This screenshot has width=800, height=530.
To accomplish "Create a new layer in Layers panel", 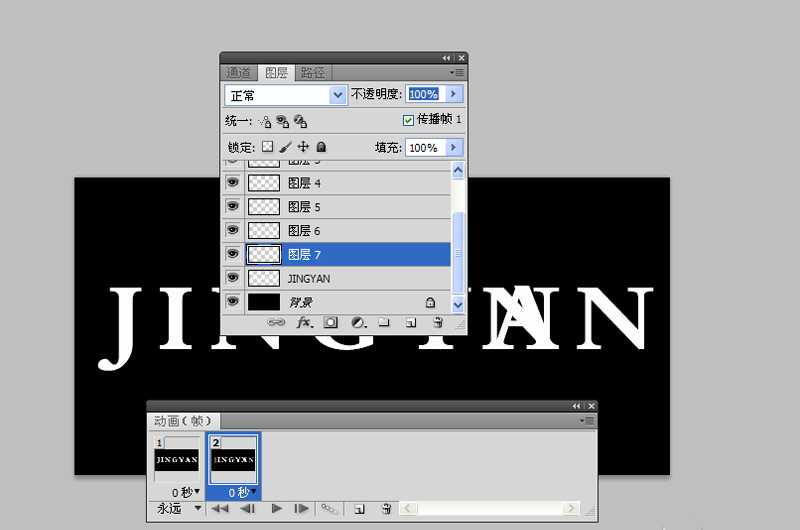I will click(x=411, y=322).
